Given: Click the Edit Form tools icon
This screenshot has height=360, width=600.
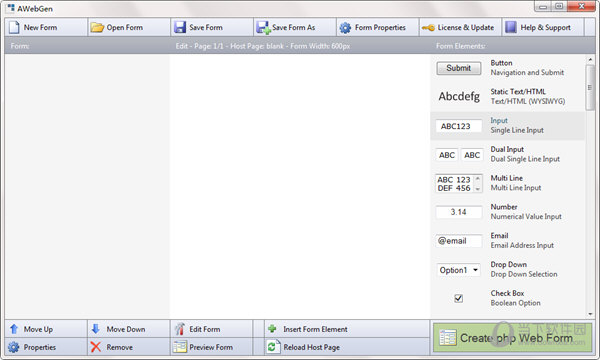Looking at the screenshot, I should [179, 329].
